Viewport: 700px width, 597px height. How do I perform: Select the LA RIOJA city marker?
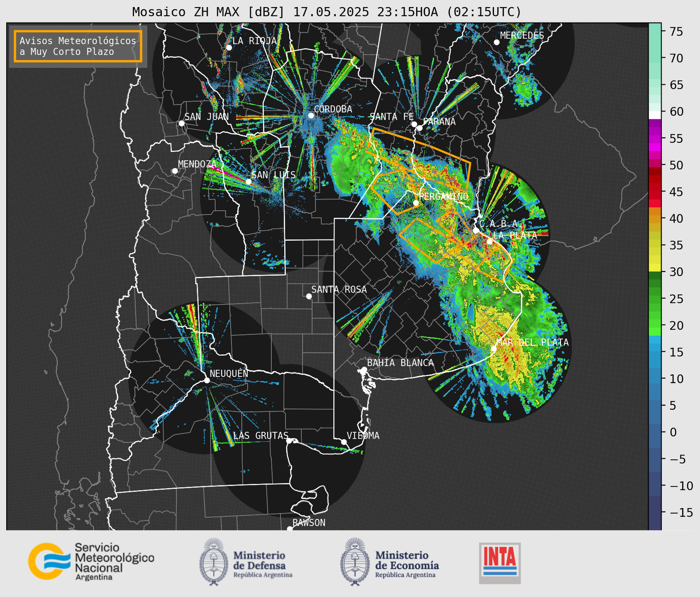(x=229, y=47)
